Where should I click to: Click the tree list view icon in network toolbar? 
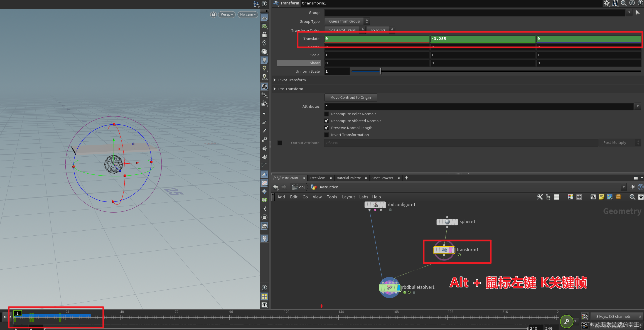pos(548,197)
